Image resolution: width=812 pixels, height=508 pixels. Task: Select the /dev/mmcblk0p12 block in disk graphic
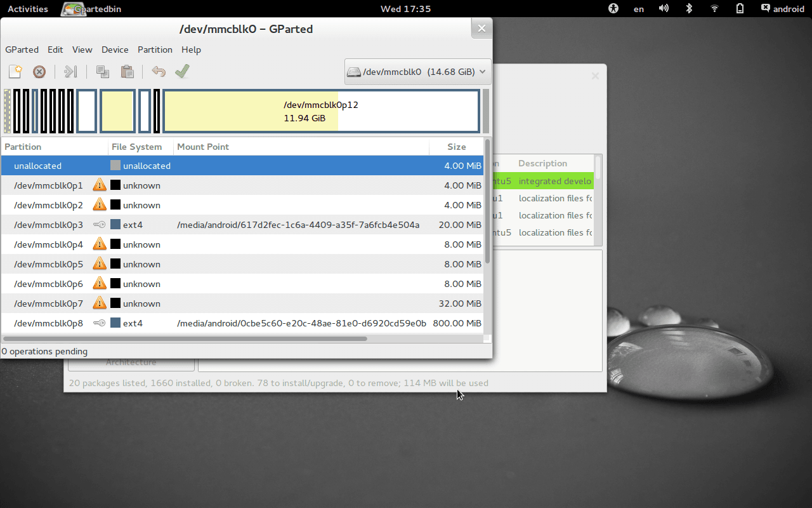pos(321,111)
